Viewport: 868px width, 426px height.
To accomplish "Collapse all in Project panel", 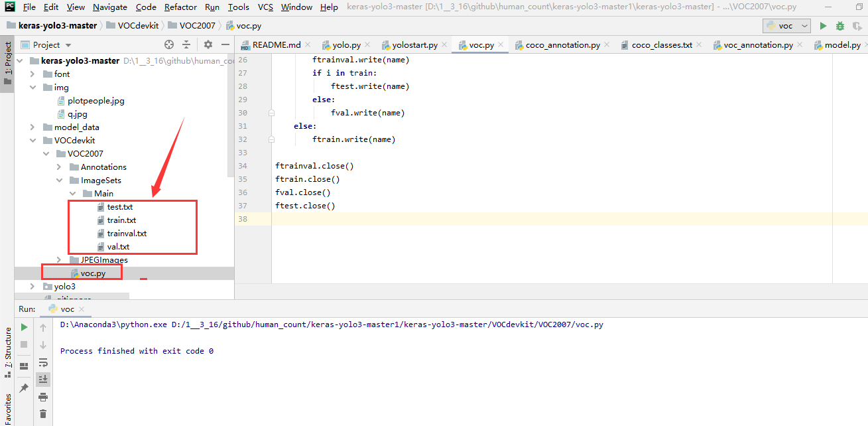I will 186,44.
